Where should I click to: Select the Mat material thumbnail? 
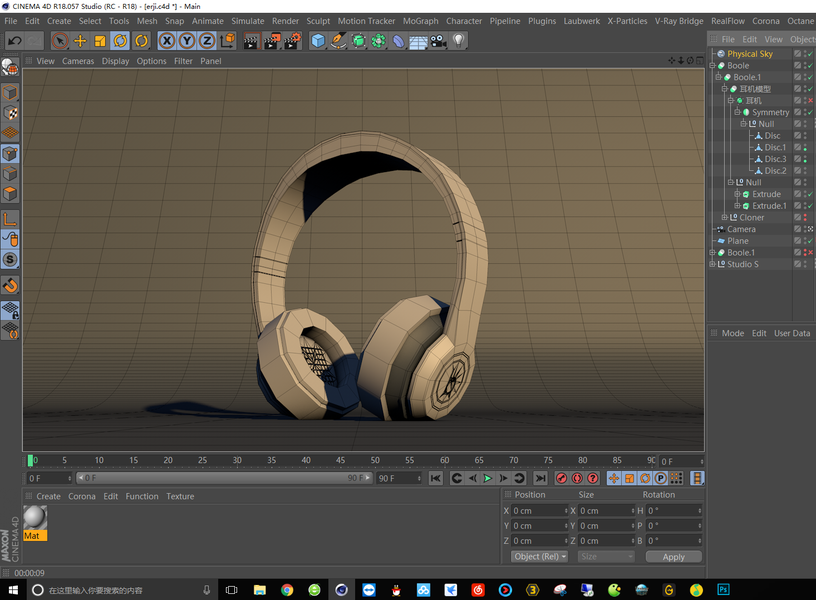(35, 517)
